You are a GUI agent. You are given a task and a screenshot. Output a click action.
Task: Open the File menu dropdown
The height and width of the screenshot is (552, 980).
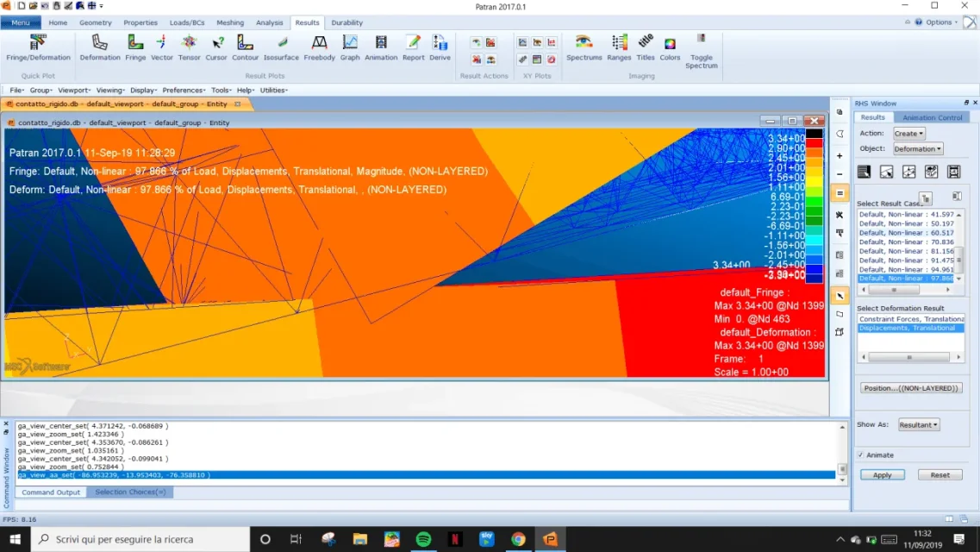17,90
